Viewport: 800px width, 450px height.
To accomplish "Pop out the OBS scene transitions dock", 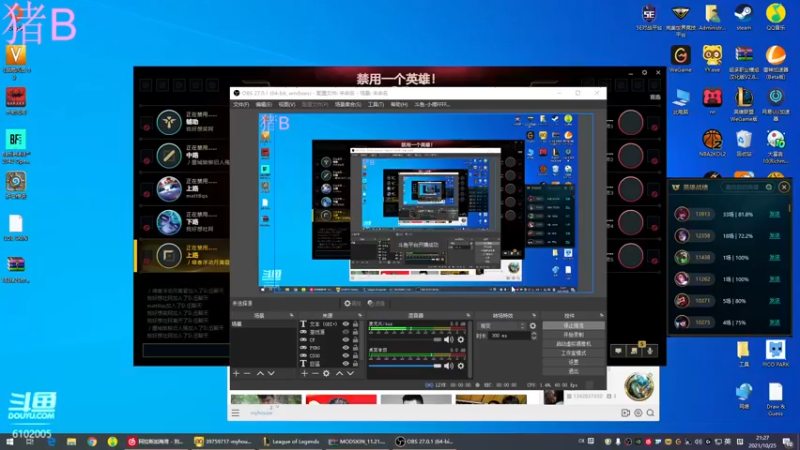I will 534,315.
